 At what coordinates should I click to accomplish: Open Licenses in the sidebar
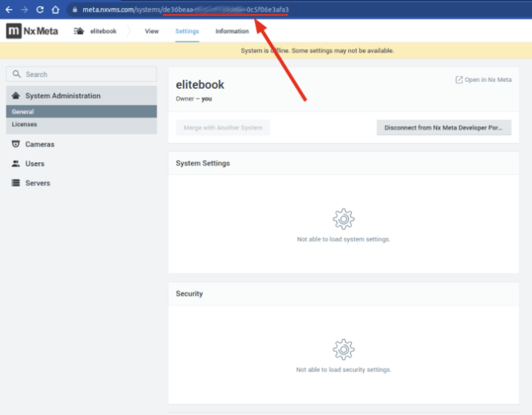click(x=82, y=124)
